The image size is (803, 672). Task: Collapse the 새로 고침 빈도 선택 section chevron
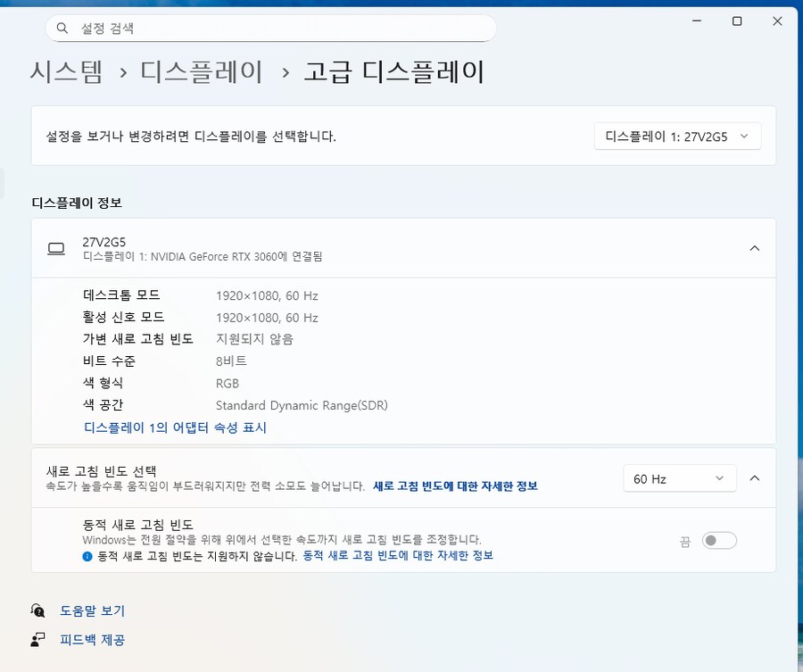(754, 478)
